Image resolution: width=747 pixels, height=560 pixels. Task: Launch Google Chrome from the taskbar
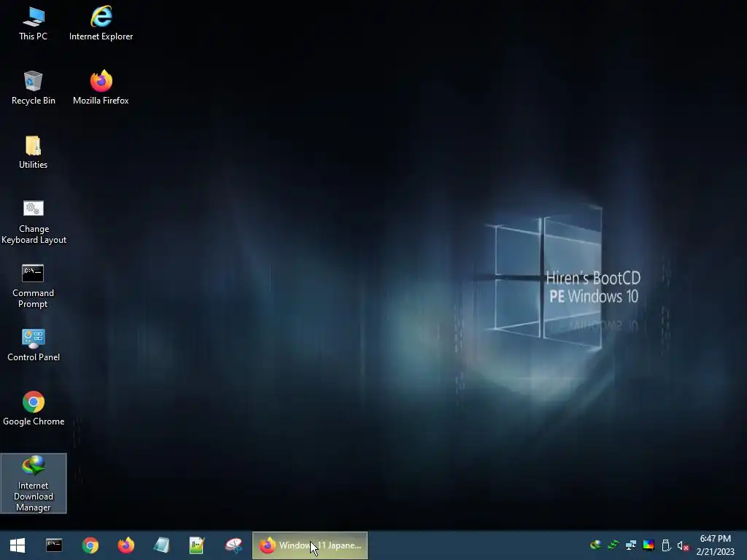point(90,545)
